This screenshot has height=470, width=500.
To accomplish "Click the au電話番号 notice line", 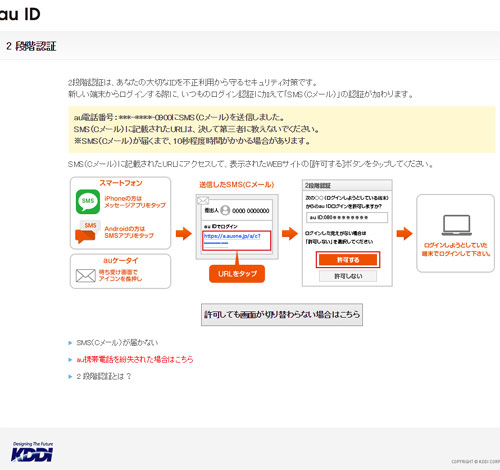I will pyautogui.click(x=179, y=117).
